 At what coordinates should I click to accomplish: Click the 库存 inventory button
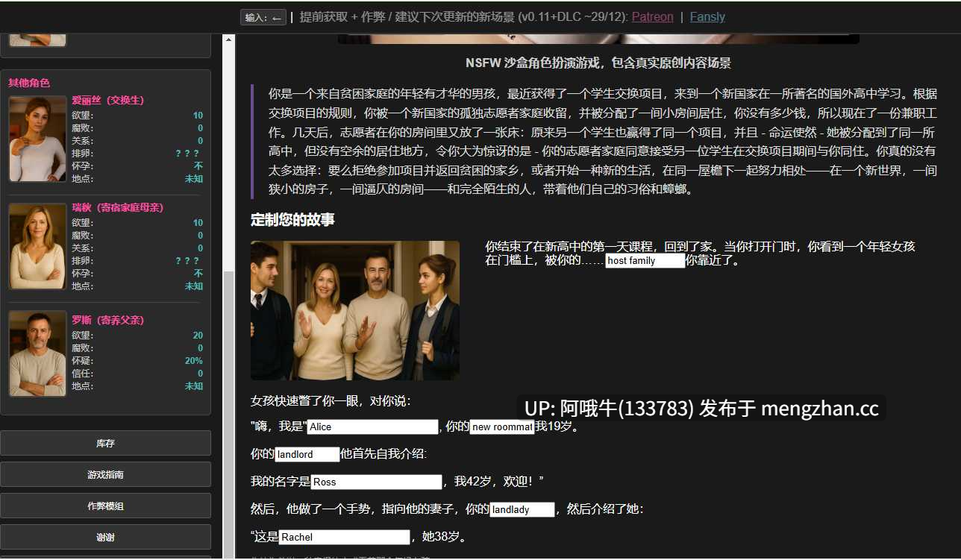coord(105,443)
